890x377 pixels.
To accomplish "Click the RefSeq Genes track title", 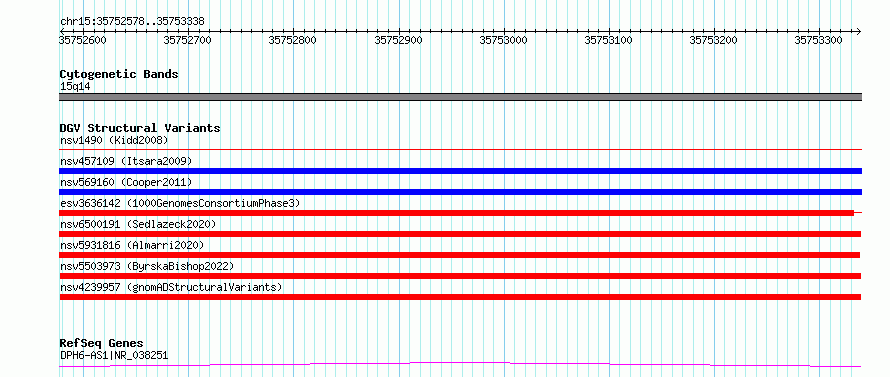I will pos(101,344).
